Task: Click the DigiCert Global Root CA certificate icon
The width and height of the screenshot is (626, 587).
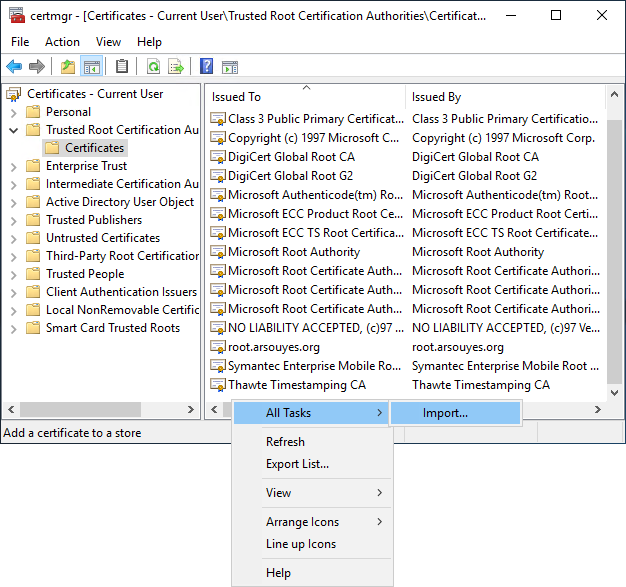Action: click(218, 157)
